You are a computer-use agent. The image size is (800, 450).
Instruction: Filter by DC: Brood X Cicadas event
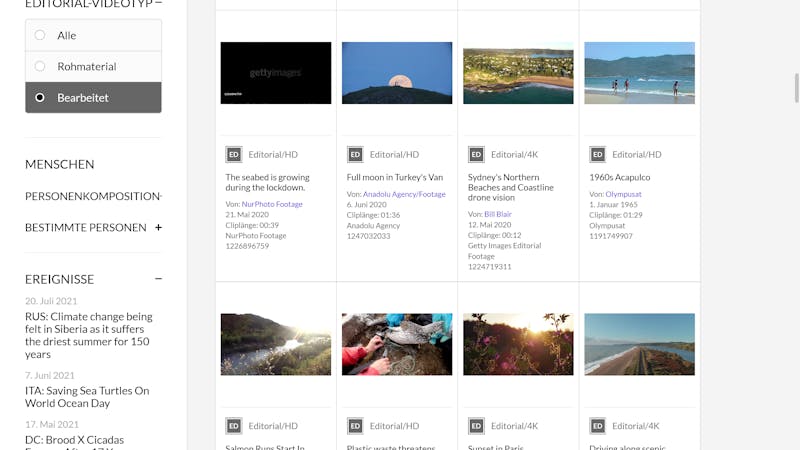point(74,440)
